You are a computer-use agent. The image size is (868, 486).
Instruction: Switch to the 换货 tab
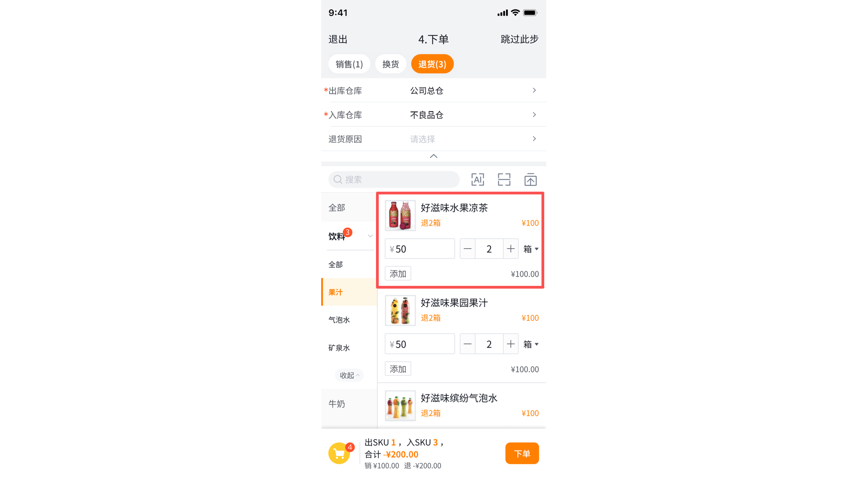(390, 64)
